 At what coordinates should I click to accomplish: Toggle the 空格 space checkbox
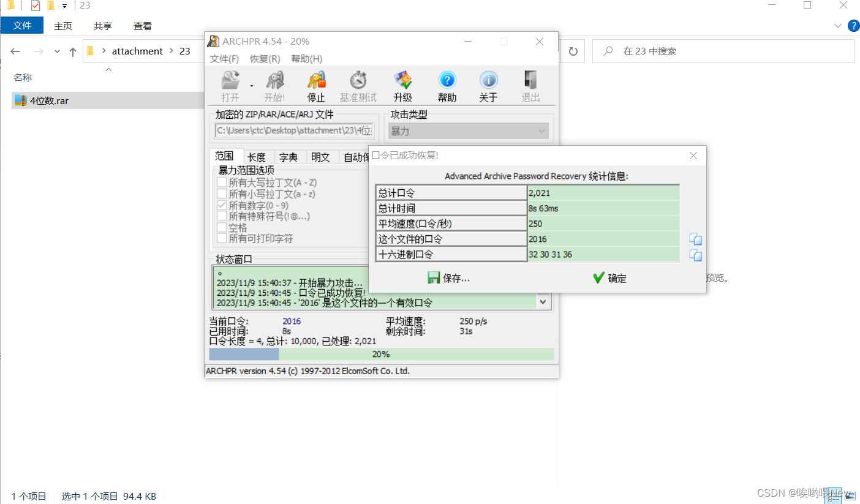pos(222,227)
